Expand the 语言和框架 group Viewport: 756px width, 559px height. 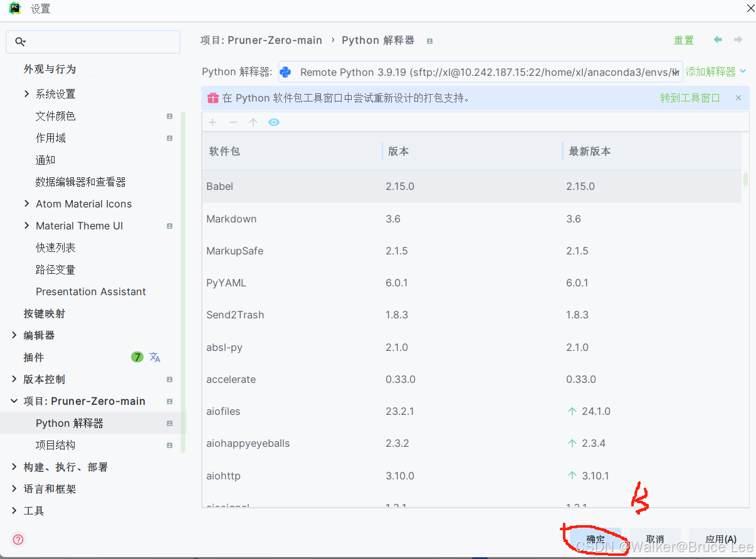pyautogui.click(x=14, y=489)
